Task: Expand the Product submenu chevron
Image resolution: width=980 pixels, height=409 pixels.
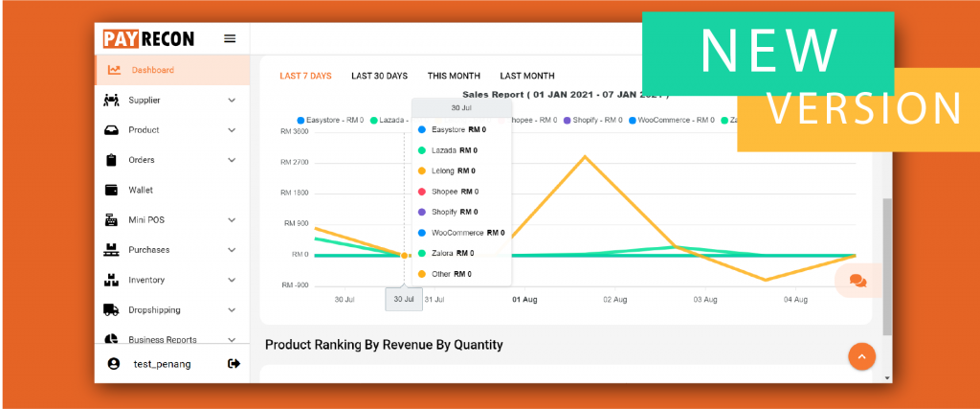Action: (232, 130)
